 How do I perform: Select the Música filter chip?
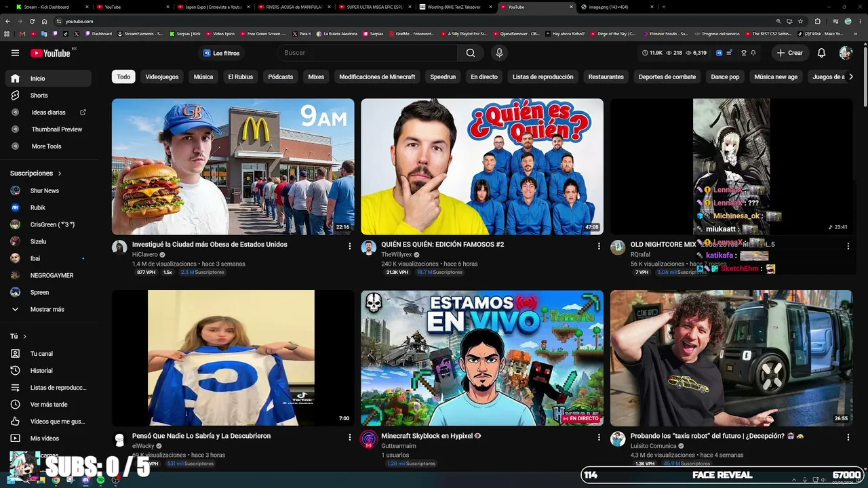tap(203, 77)
